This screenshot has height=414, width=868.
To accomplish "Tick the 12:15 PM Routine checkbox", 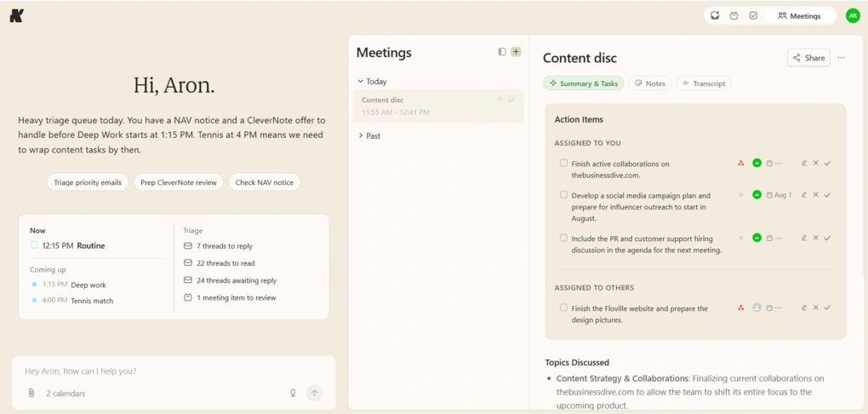I will click(34, 245).
